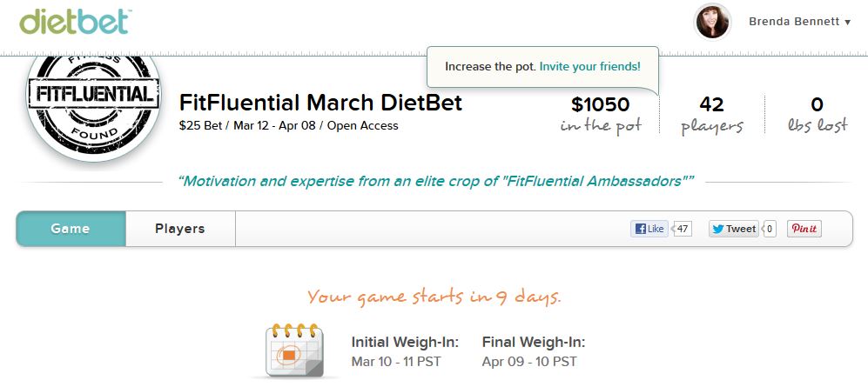Click the Facebook like count 47

click(683, 229)
